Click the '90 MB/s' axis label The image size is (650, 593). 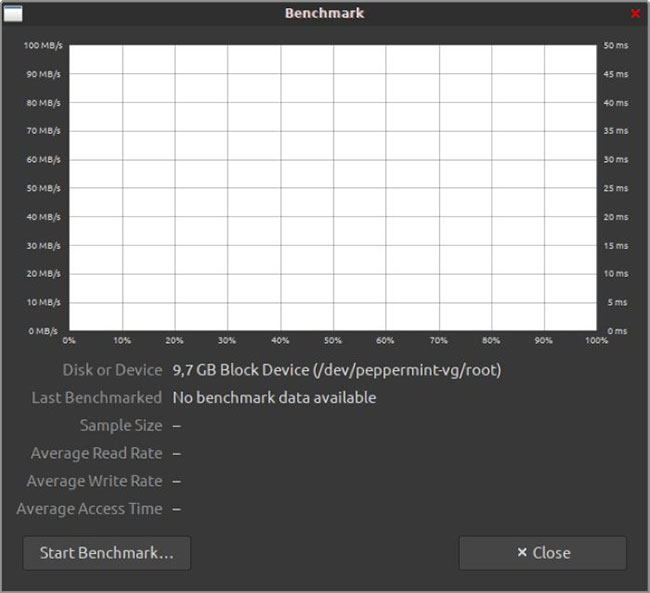44,74
